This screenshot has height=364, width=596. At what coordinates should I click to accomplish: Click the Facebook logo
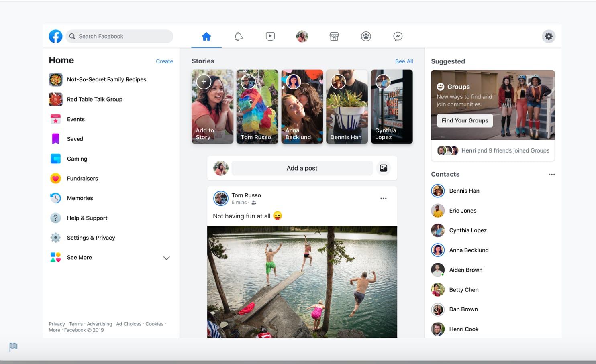point(55,36)
